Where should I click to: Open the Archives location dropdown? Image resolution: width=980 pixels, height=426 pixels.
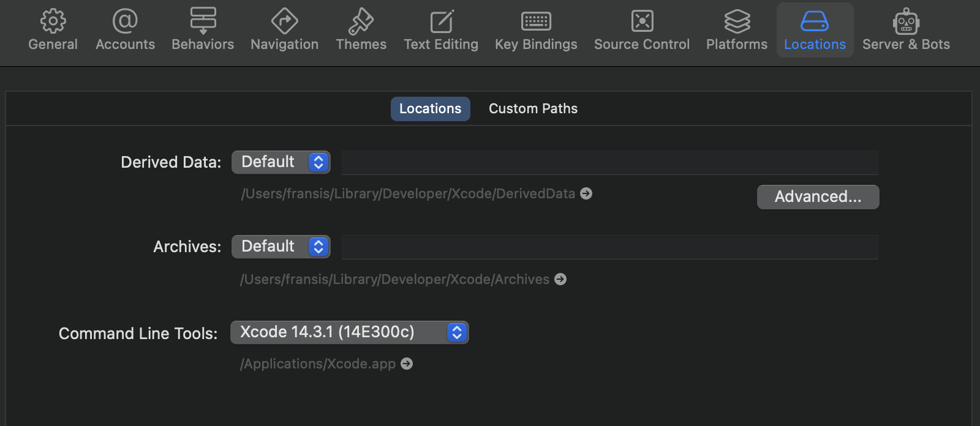click(281, 247)
